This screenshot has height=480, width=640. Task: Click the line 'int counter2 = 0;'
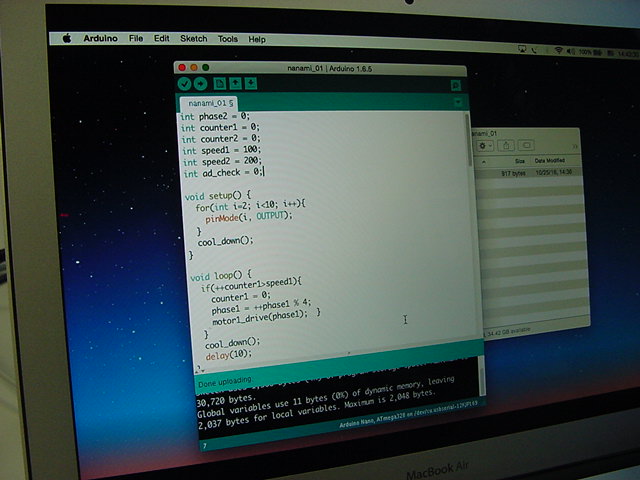[x=221, y=139]
